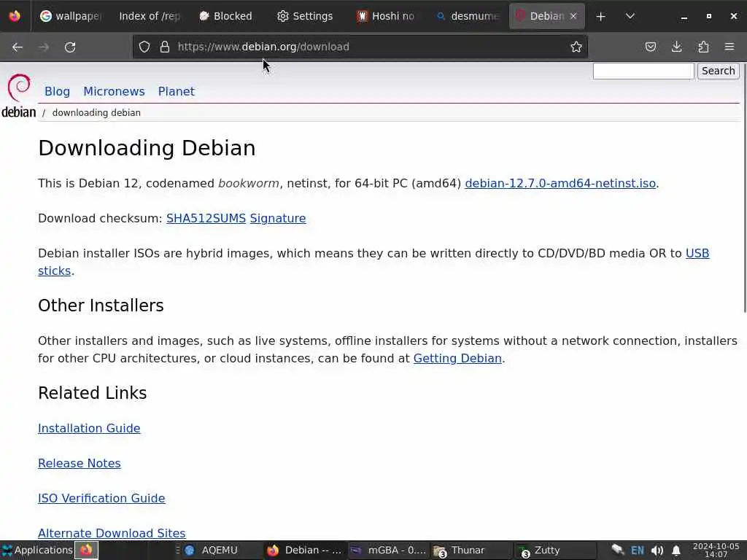The width and height of the screenshot is (747, 560).
Task: Open Alternate Download Sites link
Action: pyautogui.click(x=112, y=533)
